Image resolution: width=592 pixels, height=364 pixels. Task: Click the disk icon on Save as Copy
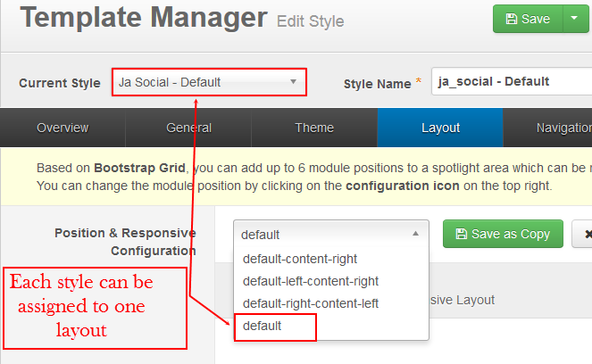pos(462,234)
